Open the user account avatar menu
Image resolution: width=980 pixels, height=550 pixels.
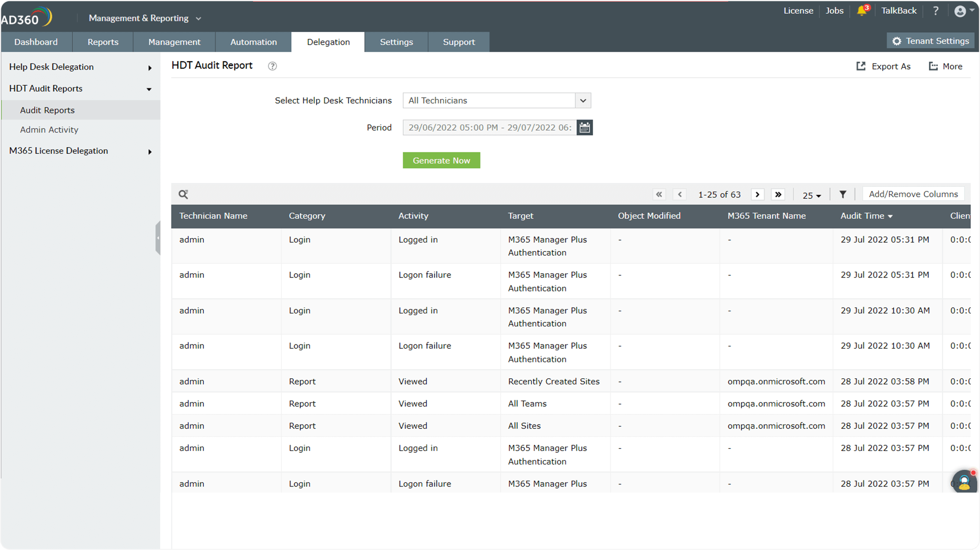click(961, 11)
